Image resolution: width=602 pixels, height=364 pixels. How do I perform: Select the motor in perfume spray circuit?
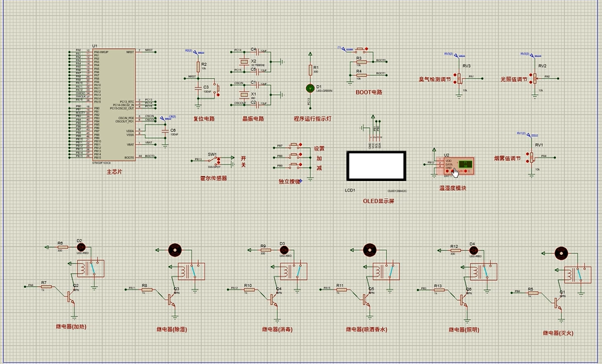(370, 250)
